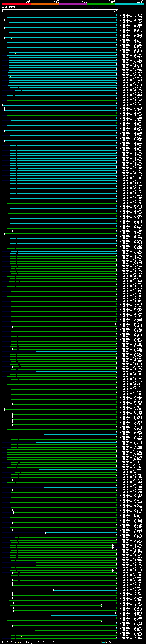This screenshot has height=644, width=146.
Task: Click the cyan alignment bar for UniRef100_Q4PAG5
Action: click(88, 623)
